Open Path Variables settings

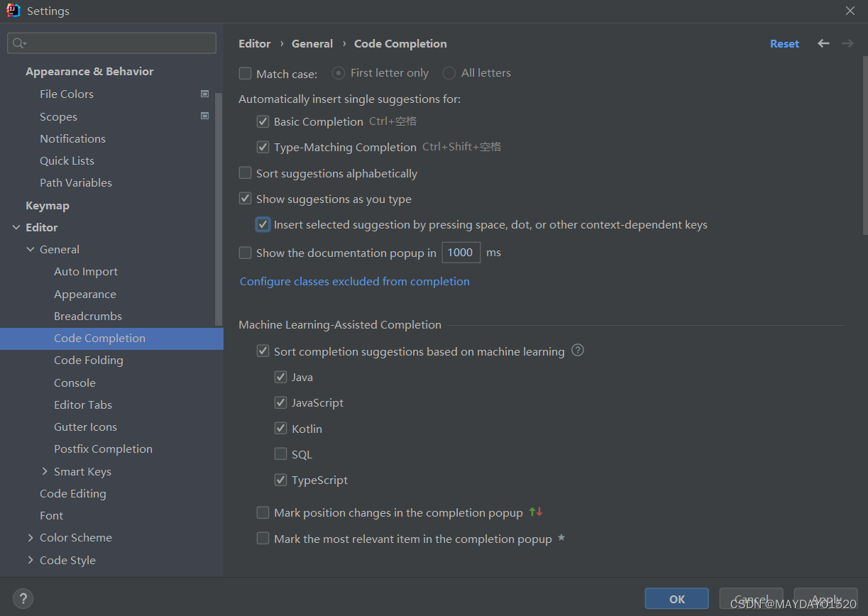pyautogui.click(x=76, y=182)
